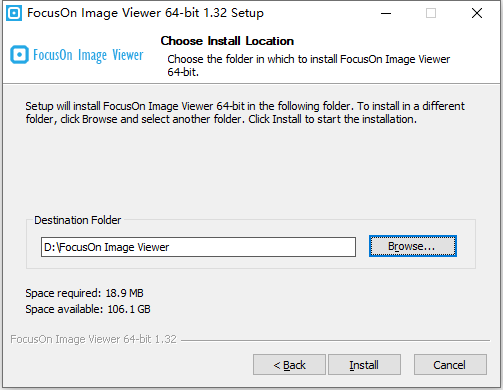The height and width of the screenshot is (390, 503).
Task: Close the setup window with X
Action: click(477, 13)
